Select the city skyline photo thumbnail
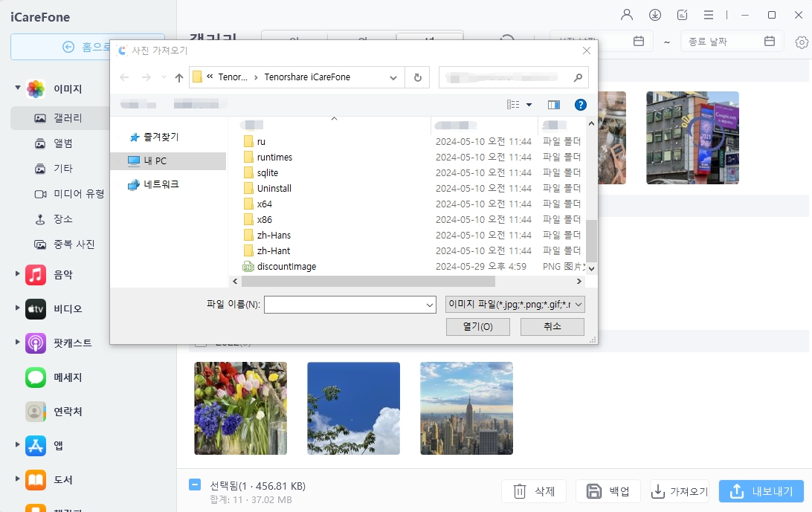The width and height of the screenshot is (812, 512). pyautogui.click(x=465, y=408)
